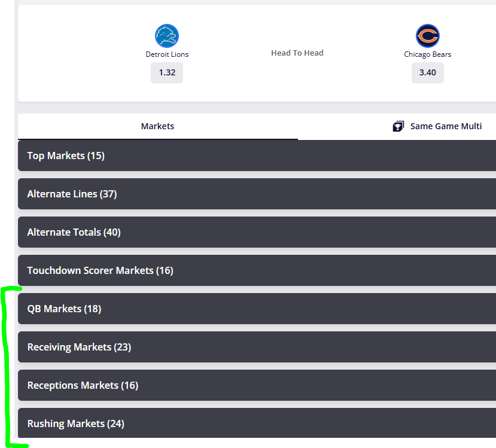Open Receptions Markets (16) section
496x448 pixels.
pyautogui.click(x=83, y=385)
